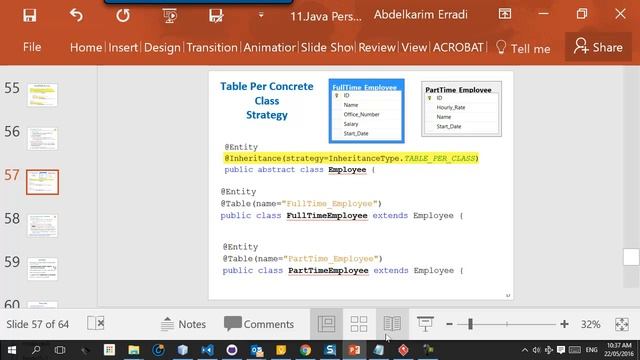The width and height of the screenshot is (640, 360).
Task: Click the ENG language indicator
Action: [x=591, y=350]
